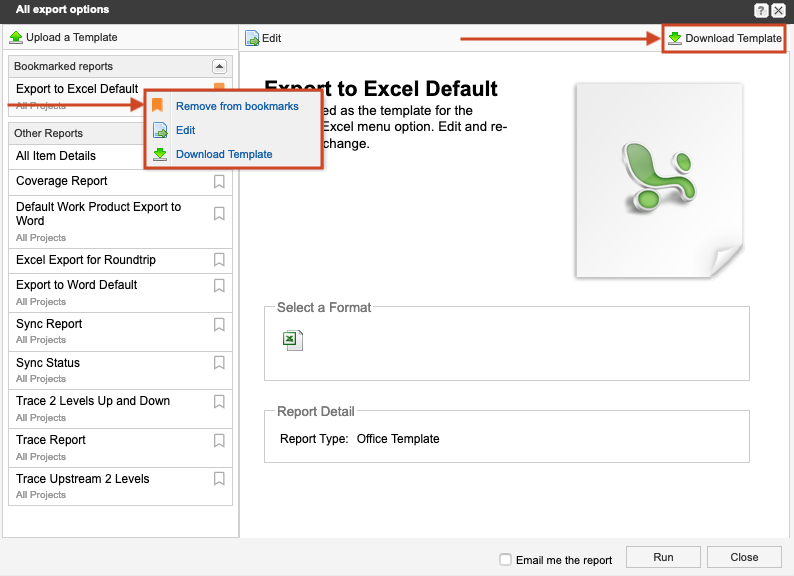
Task: Bookmark Default Work Product Export to Word
Action: click(x=219, y=214)
